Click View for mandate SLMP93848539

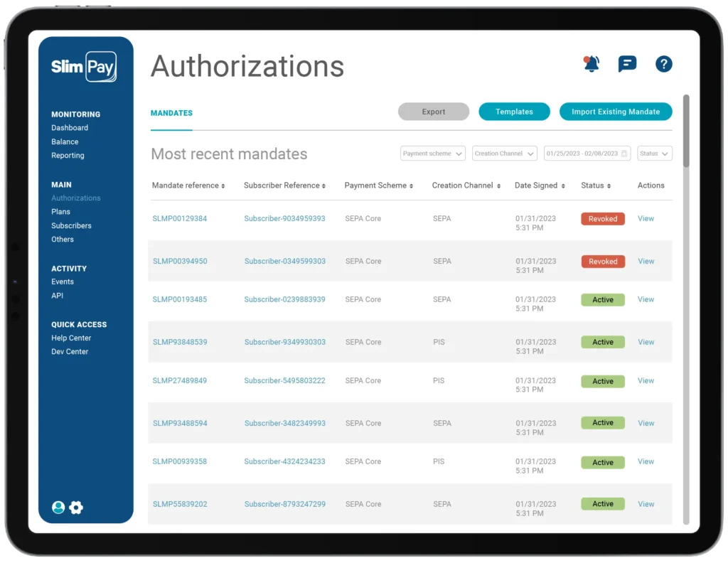[x=646, y=342]
